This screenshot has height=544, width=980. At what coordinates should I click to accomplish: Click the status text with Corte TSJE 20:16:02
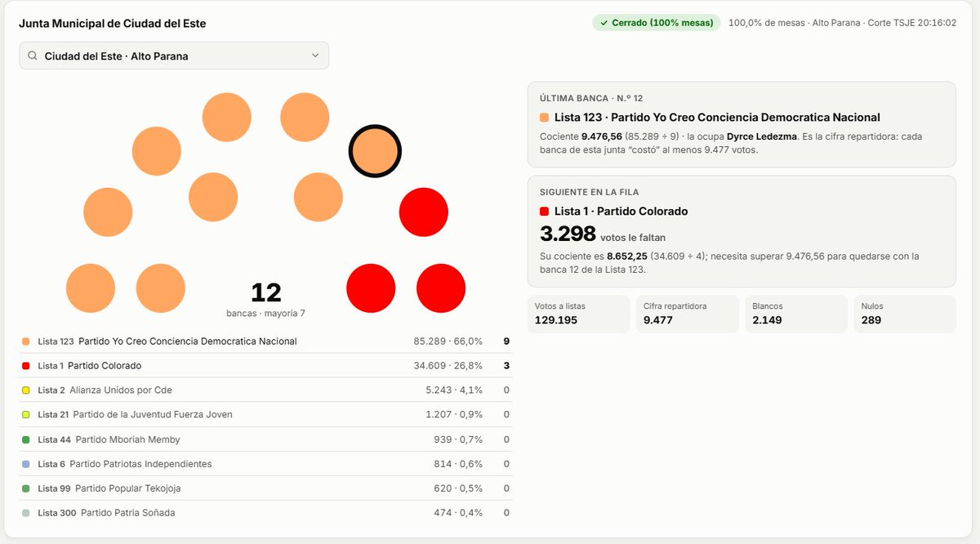pos(842,23)
